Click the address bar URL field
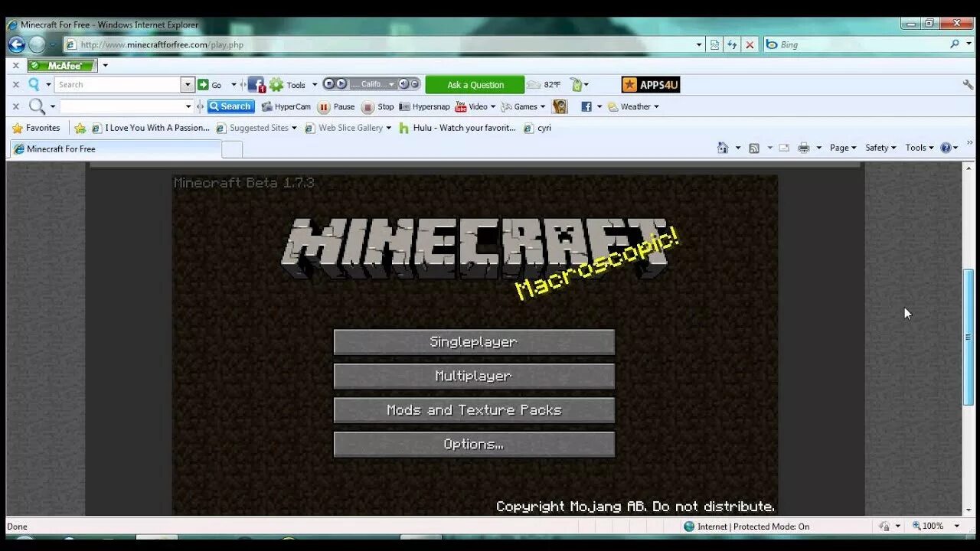This screenshot has width=980, height=551. tap(380, 44)
